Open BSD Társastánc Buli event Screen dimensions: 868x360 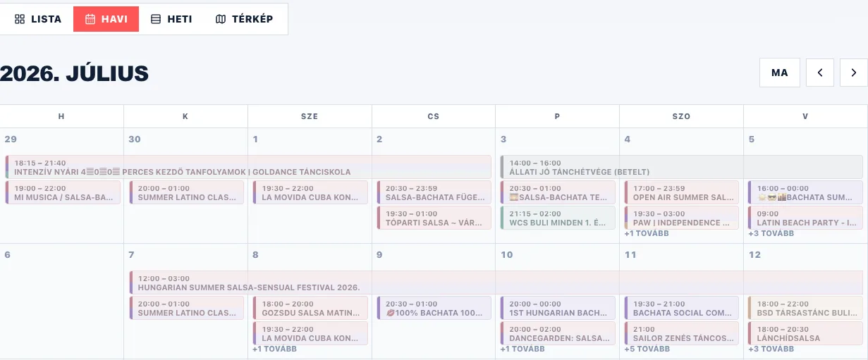(805, 308)
